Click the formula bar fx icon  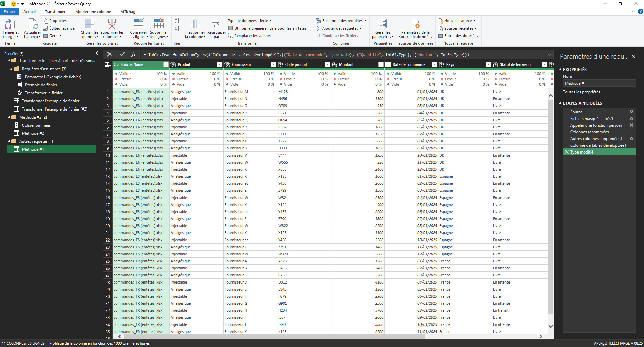coord(133,54)
